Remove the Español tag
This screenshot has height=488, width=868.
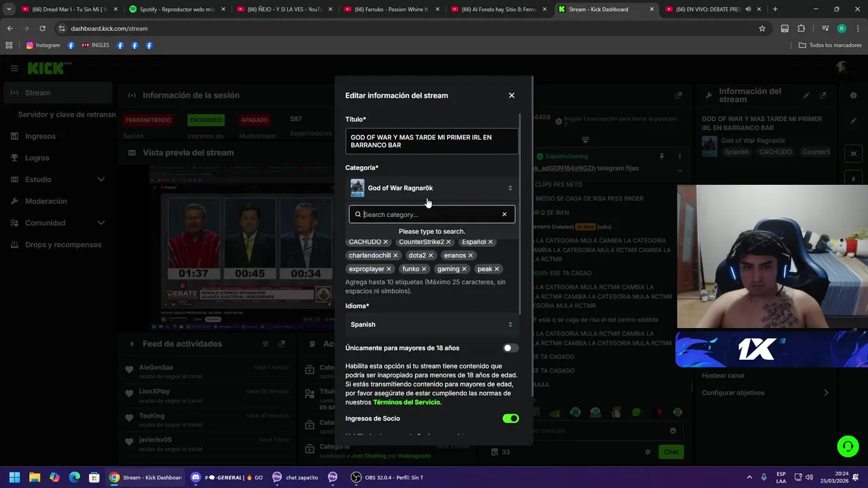tap(490, 242)
